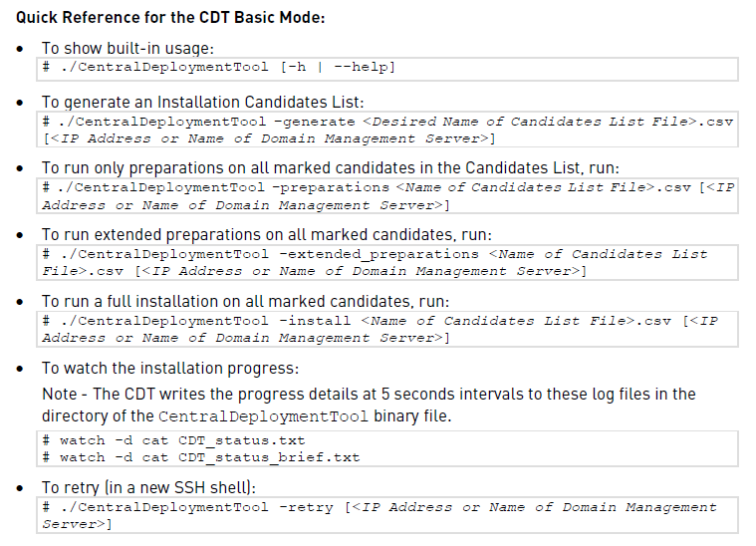Viewport: 756px width, 546px height.
Task: Click 'To retry (in a new SSH shell)' text
Action: 148,487
